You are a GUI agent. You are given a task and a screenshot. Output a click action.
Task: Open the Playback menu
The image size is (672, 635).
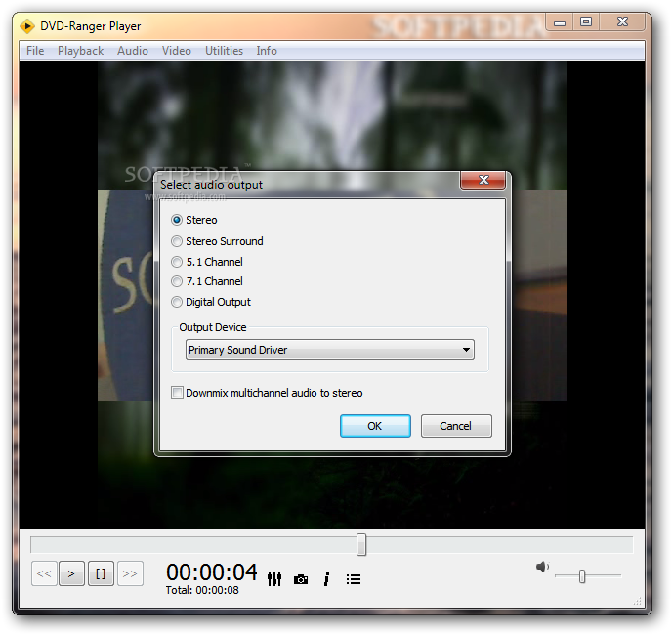pyautogui.click(x=80, y=51)
